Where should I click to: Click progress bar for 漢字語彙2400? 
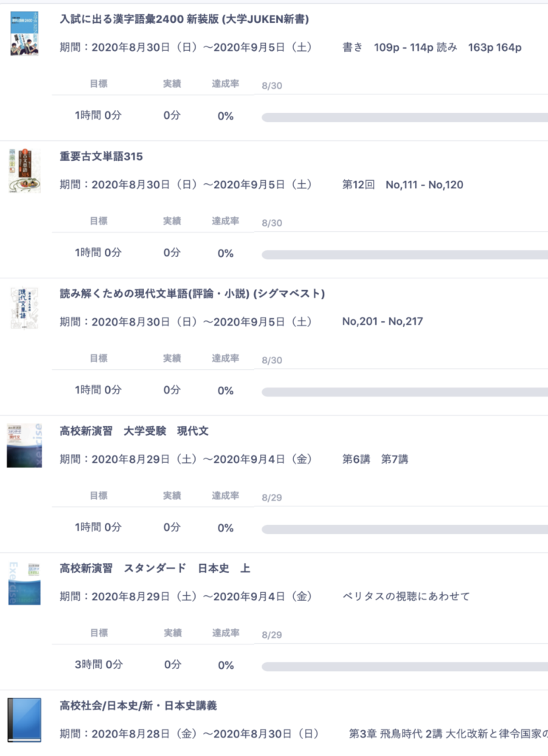pyautogui.click(x=405, y=117)
